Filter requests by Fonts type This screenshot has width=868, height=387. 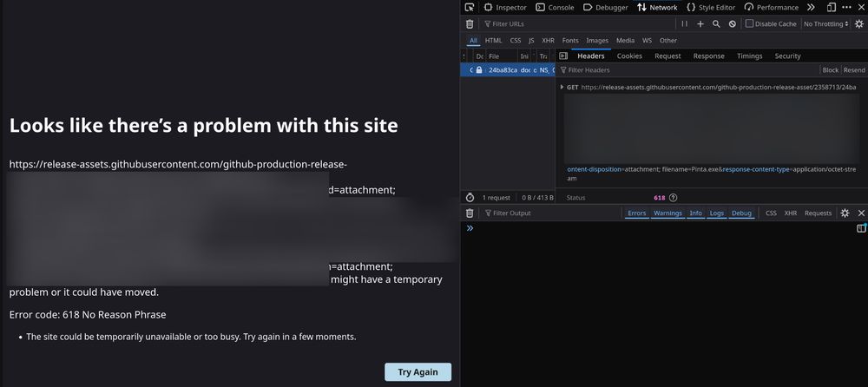tap(570, 41)
